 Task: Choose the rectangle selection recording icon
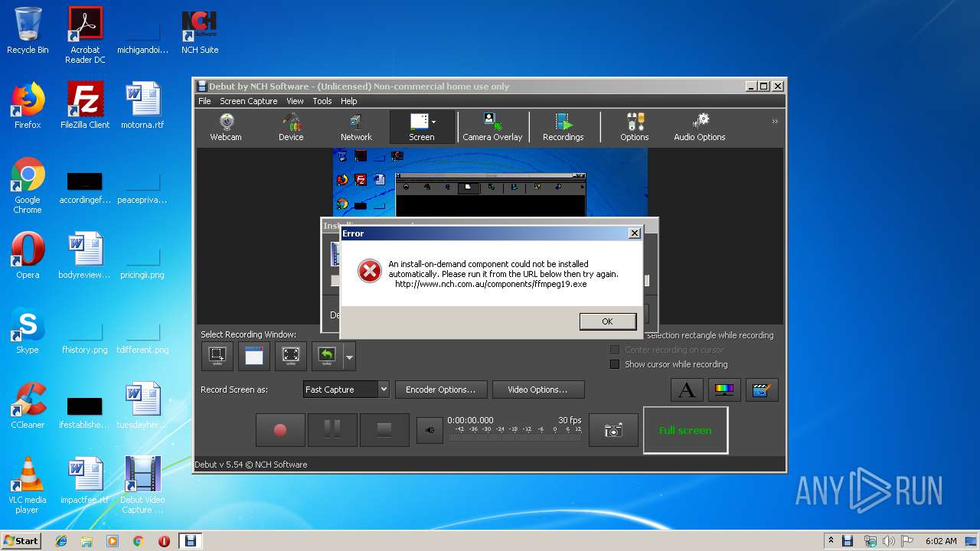click(x=217, y=356)
